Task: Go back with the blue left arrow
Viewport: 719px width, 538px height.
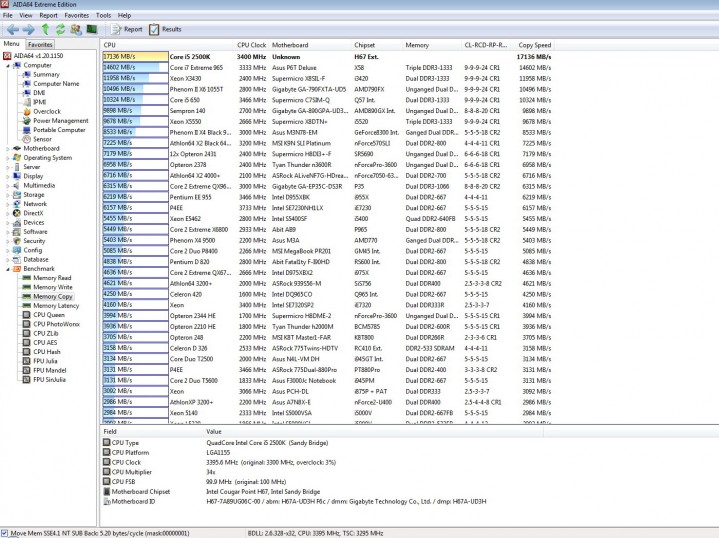Action: click(12, 29)
